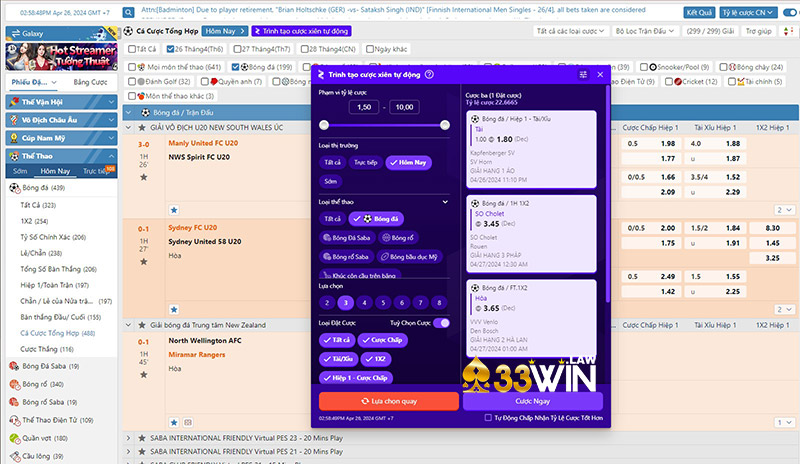Open filter settings icon in parlay dialog header
The image size is (800, 464).
(x=583, y=75)
